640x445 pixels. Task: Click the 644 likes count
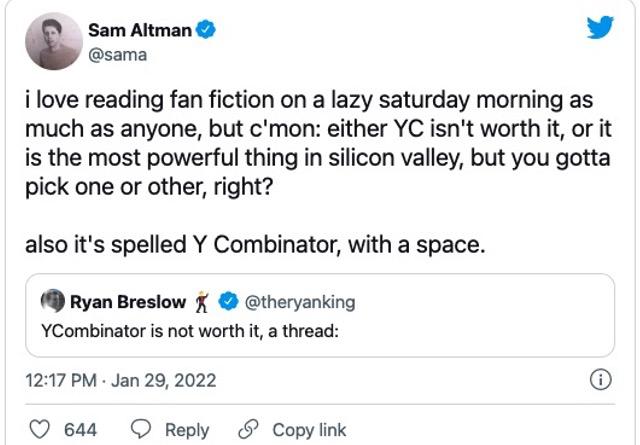(80, 430)
